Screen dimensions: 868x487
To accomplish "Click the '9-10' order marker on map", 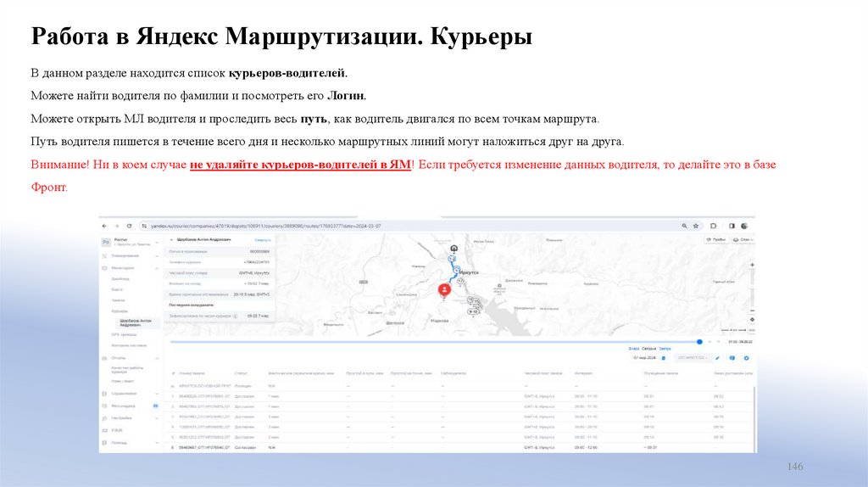I will coord(473,312).
